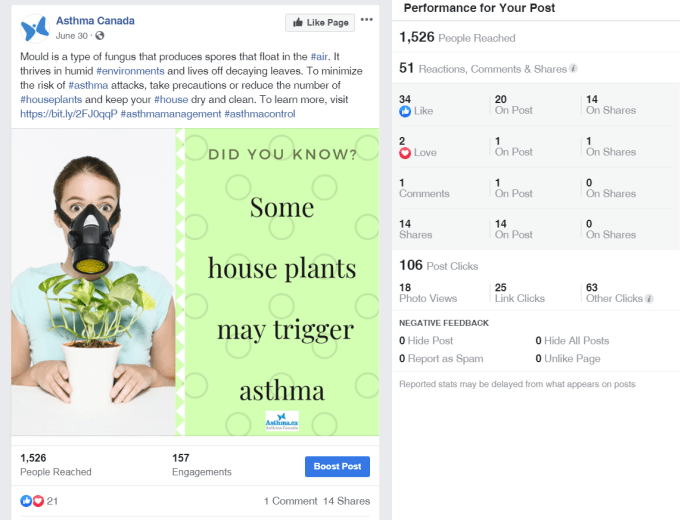Click info icon beside Reactions, Comments & Shares
700x520 pixels.
coord(573,69)
